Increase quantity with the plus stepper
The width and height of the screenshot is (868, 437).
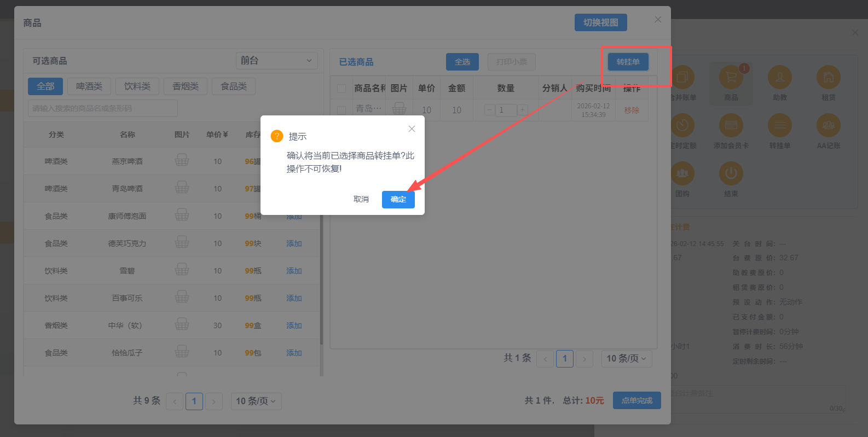click(523, 110)
